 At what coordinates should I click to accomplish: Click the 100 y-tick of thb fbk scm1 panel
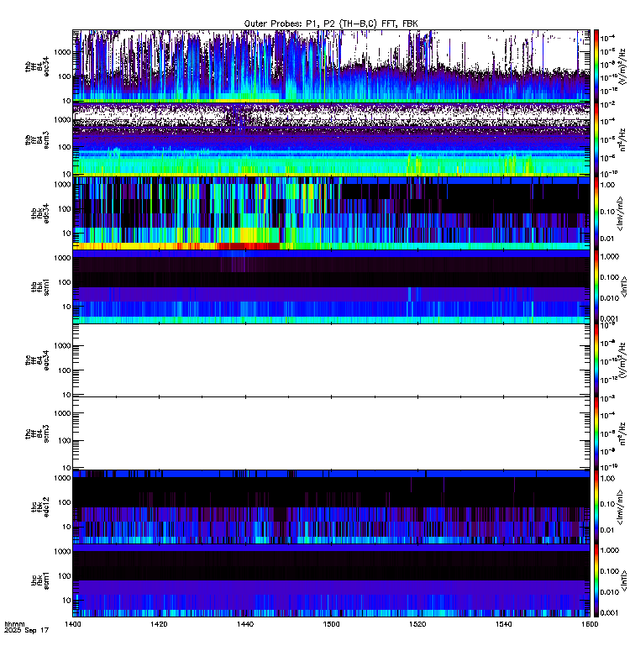65,282
